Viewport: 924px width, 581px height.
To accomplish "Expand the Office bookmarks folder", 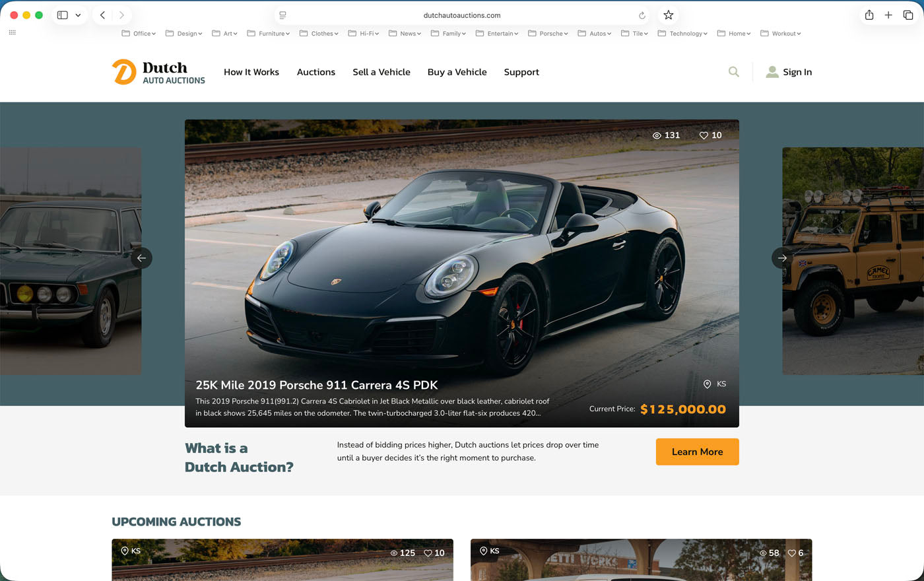I will 139,34.
